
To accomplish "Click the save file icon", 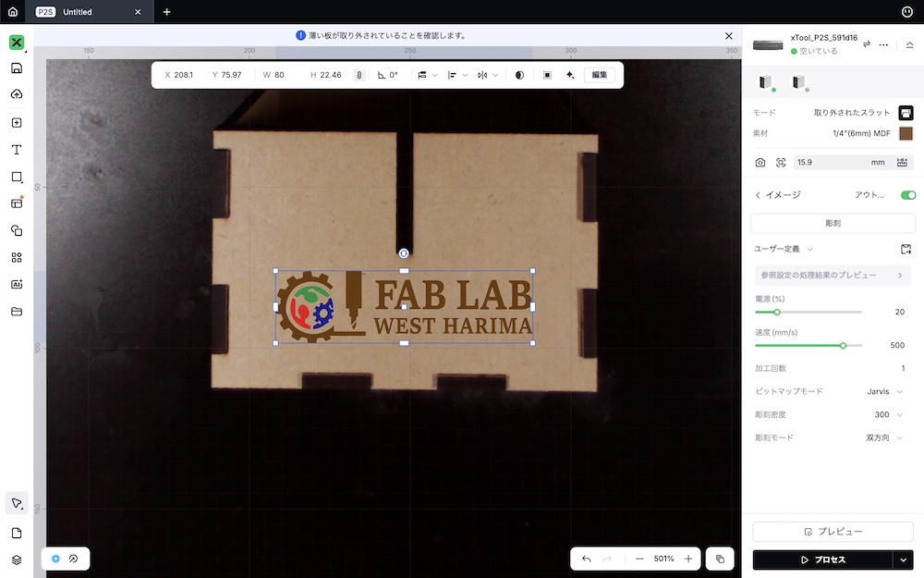I will coord(17,68).
